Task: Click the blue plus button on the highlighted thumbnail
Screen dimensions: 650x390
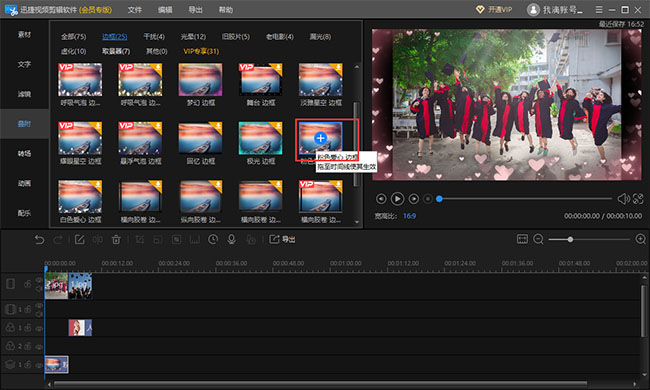Action: point(320,138)
